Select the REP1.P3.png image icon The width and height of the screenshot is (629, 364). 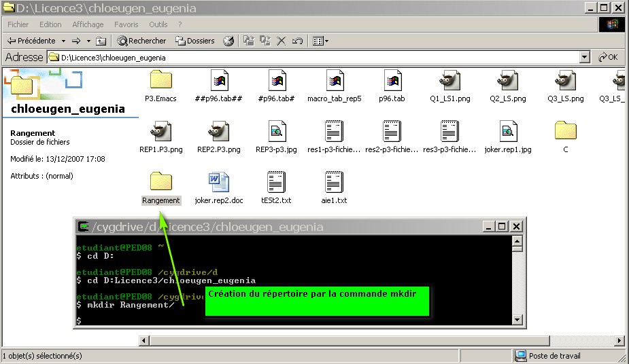161,130
